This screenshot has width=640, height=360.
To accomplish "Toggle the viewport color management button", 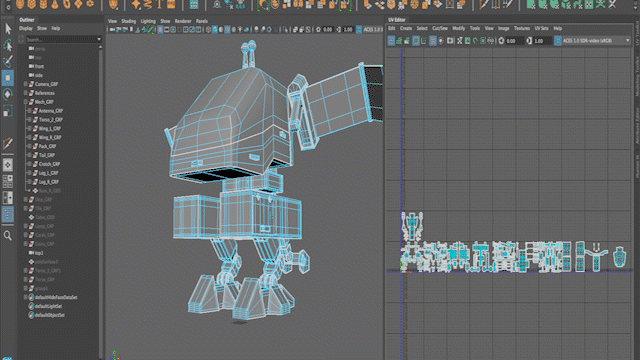I will [359, 29].
